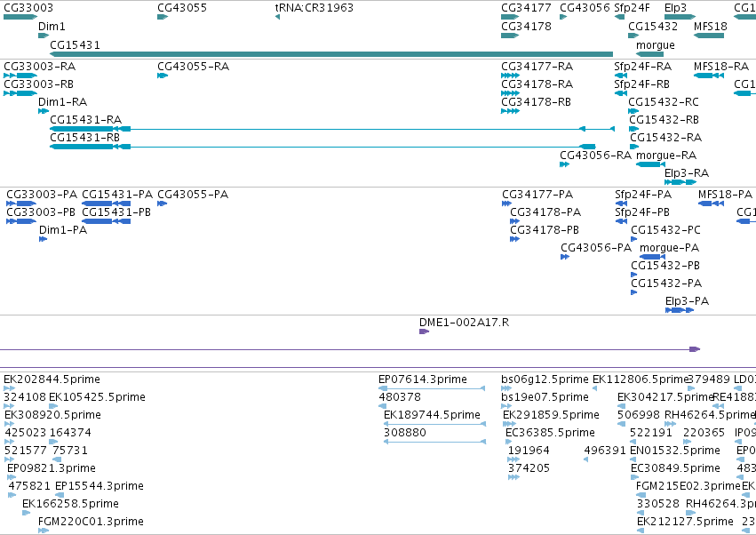This screenshot has height=535, width=756.
Task: Click the CG33003-RB transcript label
Action: (x=38, y=84)
